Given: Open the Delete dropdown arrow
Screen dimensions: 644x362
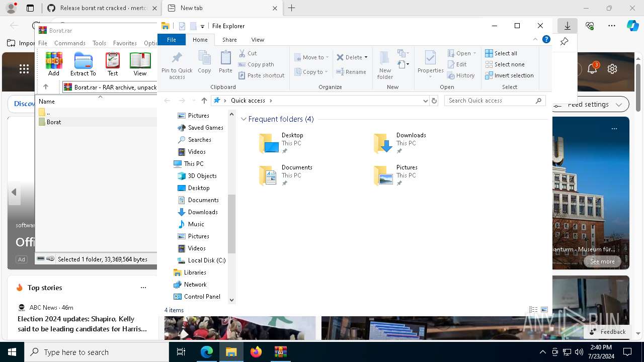Looking at the screenshot, I should [366, 57].
